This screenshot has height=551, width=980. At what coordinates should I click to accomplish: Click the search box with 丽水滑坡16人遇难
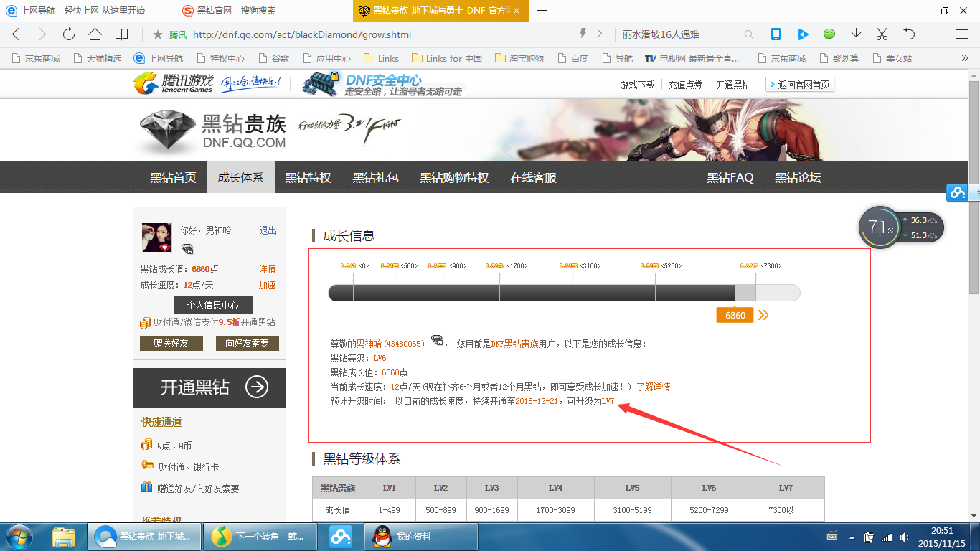(681, 34)
